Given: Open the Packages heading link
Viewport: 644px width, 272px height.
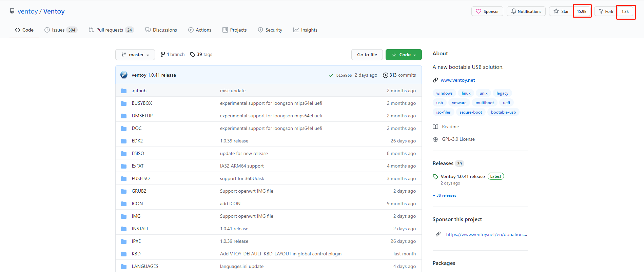Looking at the screenshot, I should coord(444,263).
